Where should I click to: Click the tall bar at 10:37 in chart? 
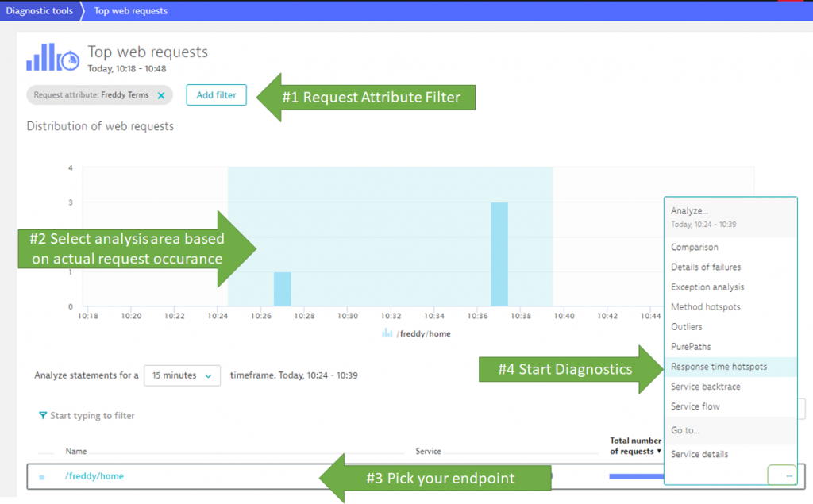499,254
